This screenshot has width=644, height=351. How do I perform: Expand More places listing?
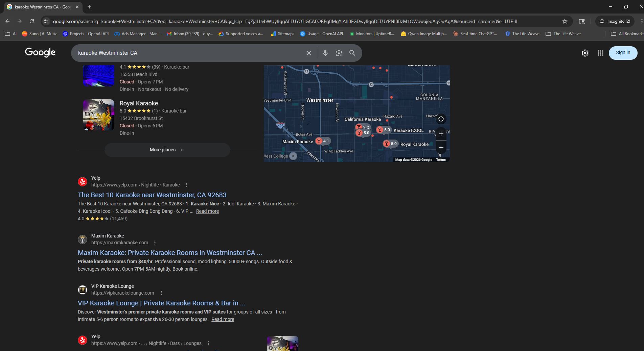(167, 150)
